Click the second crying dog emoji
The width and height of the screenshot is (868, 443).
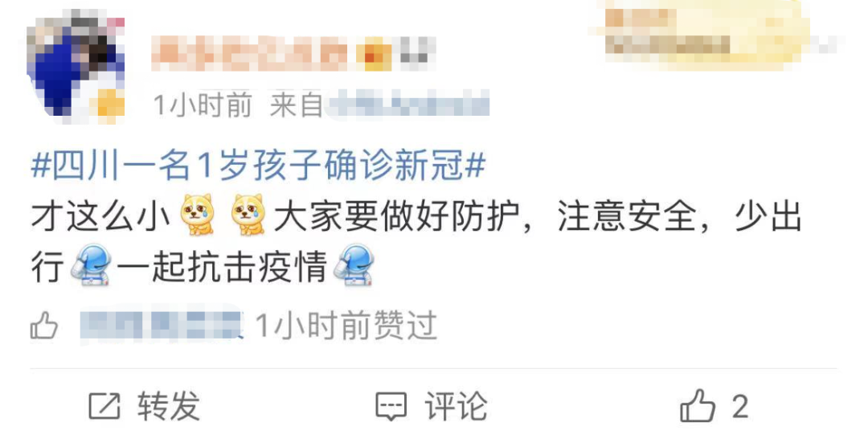(248, 215)
